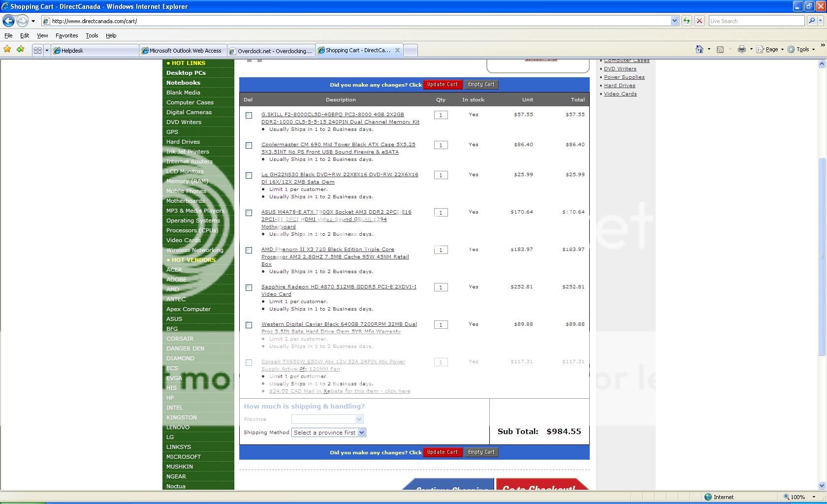Open the address bar history dropdown

(x=674, y=21)
